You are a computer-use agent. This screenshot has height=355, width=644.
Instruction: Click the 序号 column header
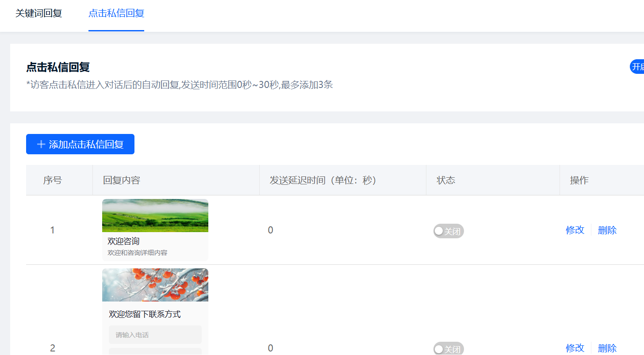[52, 180]
